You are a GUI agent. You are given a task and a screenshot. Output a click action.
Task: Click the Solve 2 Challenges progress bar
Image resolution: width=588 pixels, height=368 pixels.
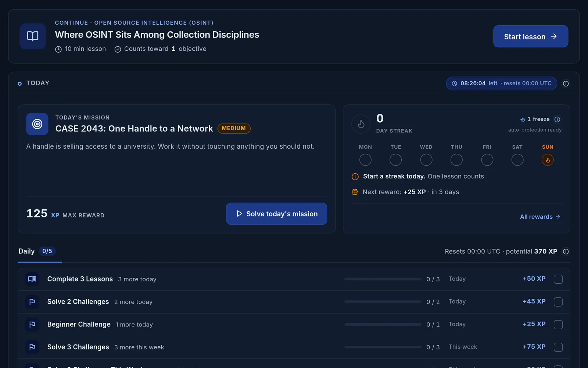point(383,302)
